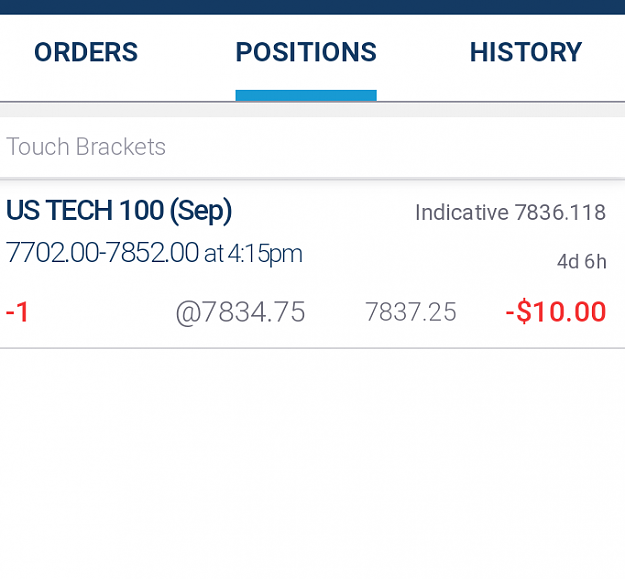Select the POSITIONS tab
Screen dimensions: 625x579
[x=306, y=52]
